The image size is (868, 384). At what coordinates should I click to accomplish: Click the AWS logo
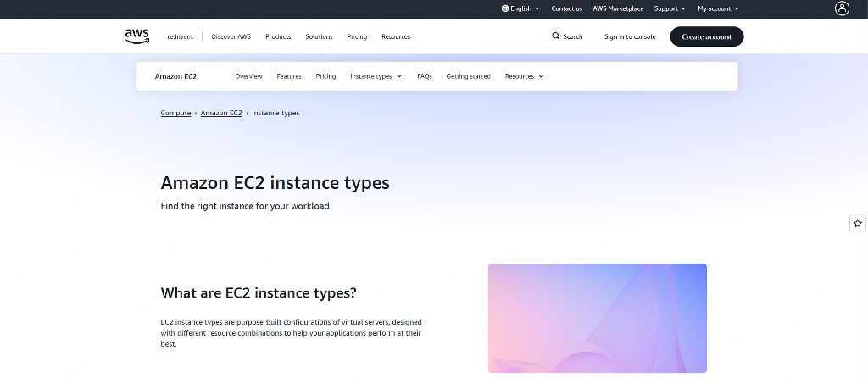[136, 36]
